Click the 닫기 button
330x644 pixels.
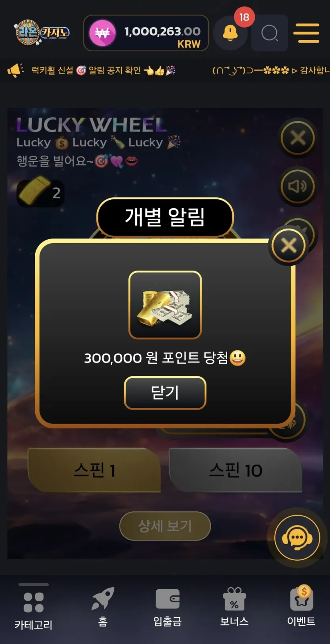coord(165,393)
